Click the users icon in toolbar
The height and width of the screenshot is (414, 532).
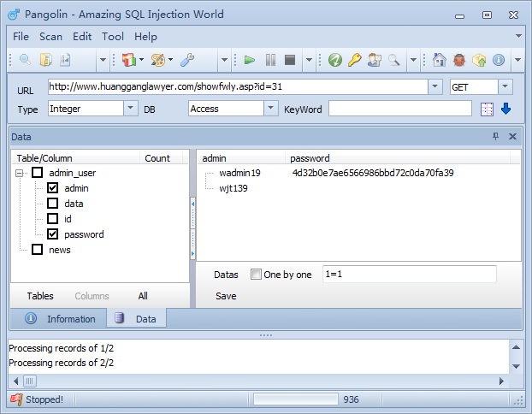(x=375, y=60)
